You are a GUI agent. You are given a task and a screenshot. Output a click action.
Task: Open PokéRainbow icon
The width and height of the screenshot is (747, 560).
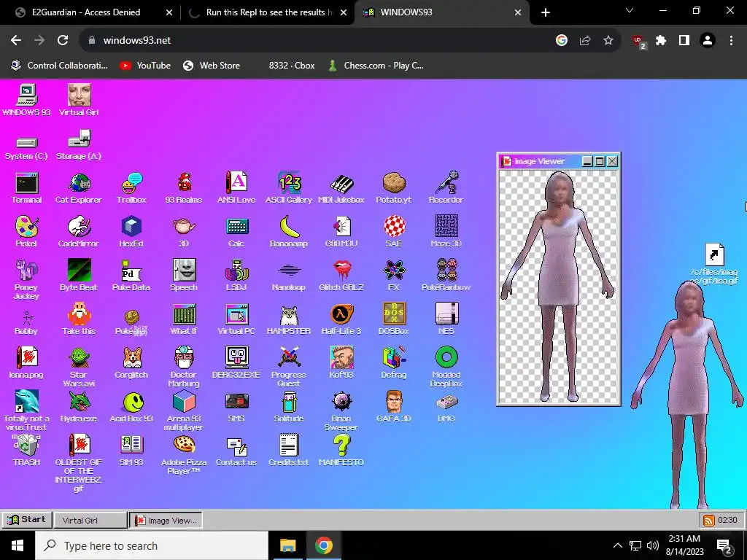pyautogui.click(x=446, y=275)
